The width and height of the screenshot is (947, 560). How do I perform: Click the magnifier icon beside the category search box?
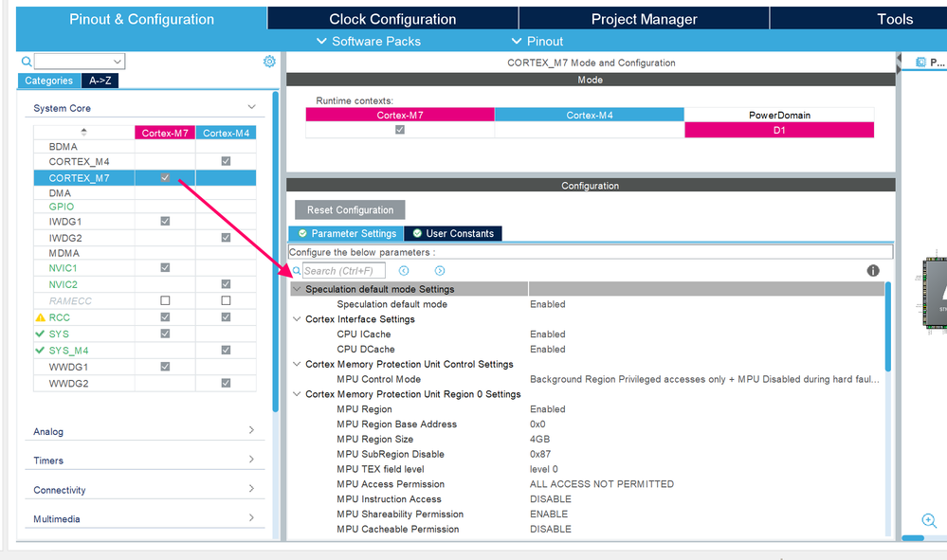[x=27, y=61]
